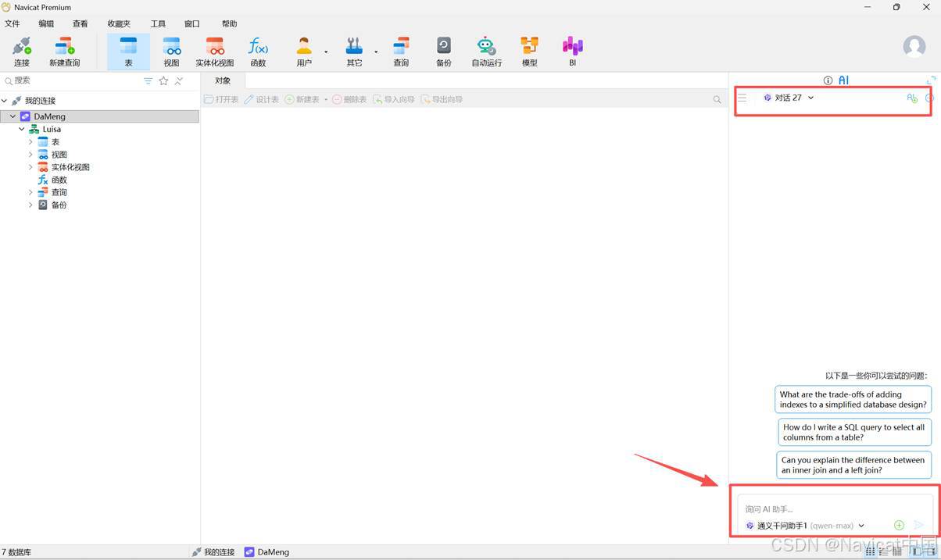Viewport: 941px width, 560px height.
Task: Toggle the left pane visibility icon in status bar
Action: point(916,551)
